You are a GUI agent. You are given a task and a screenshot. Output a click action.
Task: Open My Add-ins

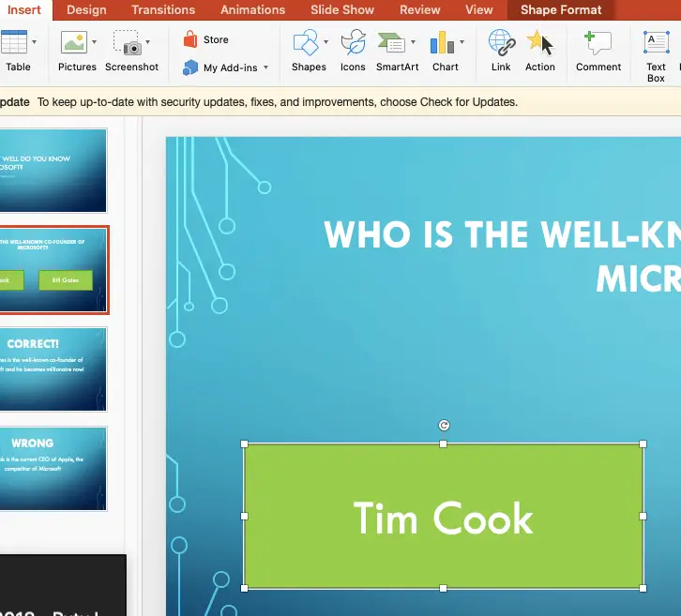click(220, 68)
